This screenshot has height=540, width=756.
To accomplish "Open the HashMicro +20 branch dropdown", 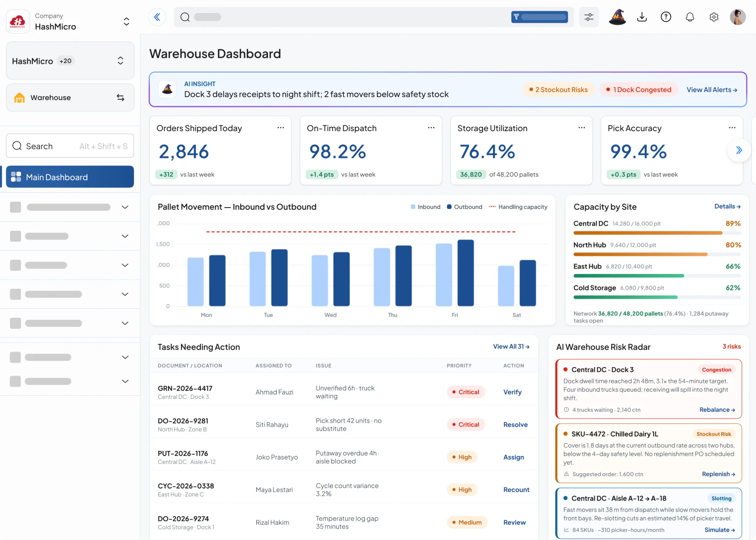I will (x=70, y=61).
